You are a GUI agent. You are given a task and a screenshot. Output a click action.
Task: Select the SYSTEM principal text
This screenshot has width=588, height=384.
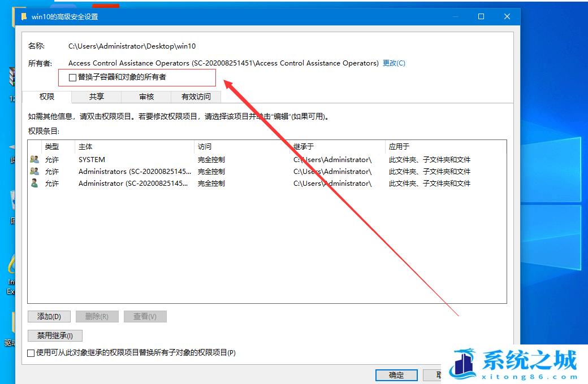[x=92, y=160]
